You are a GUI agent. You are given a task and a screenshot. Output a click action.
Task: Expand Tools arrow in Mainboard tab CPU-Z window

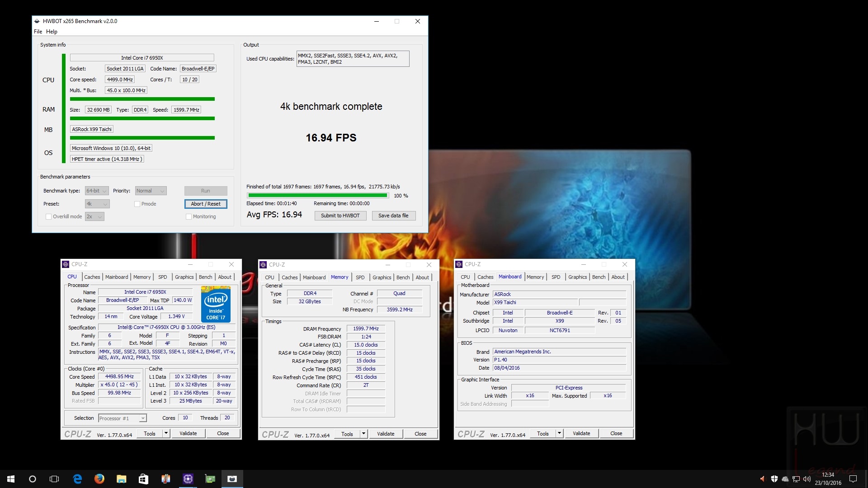point(559,433)
